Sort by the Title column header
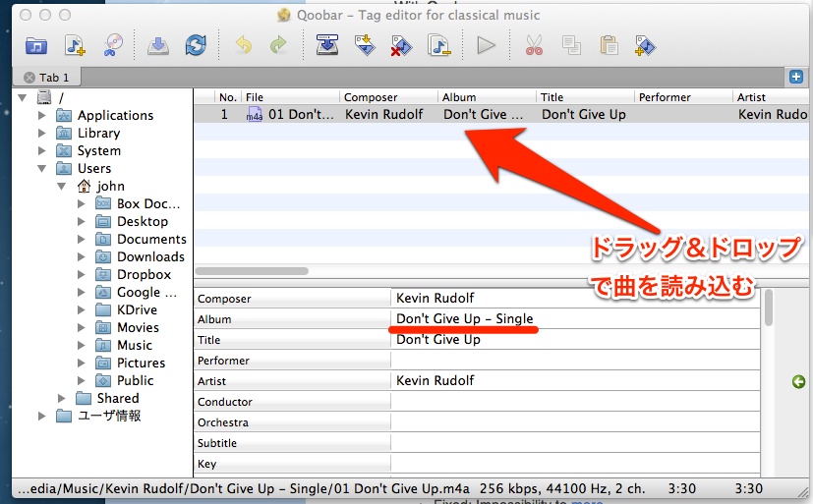This screenshot has width=813, height=504. click(585, 97)
